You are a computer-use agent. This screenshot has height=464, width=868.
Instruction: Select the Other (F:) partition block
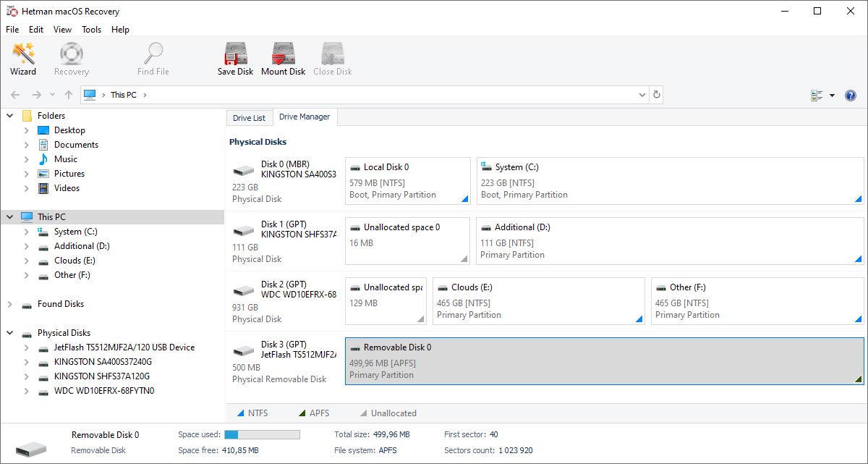pos(757,301)
